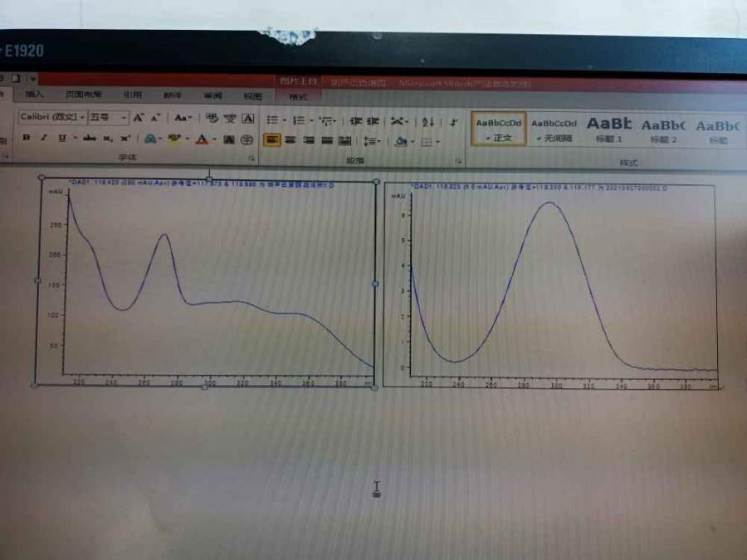Image resolution: width=747 pixels, height=560 pixels.
Task: Clear formatting with the eraser icon
Action: 212,118
